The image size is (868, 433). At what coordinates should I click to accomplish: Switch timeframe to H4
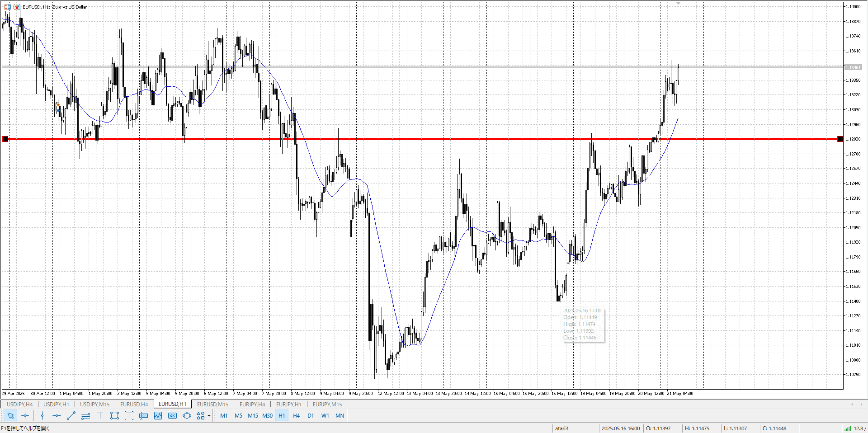pyautogui.click(x=296, y=416)
